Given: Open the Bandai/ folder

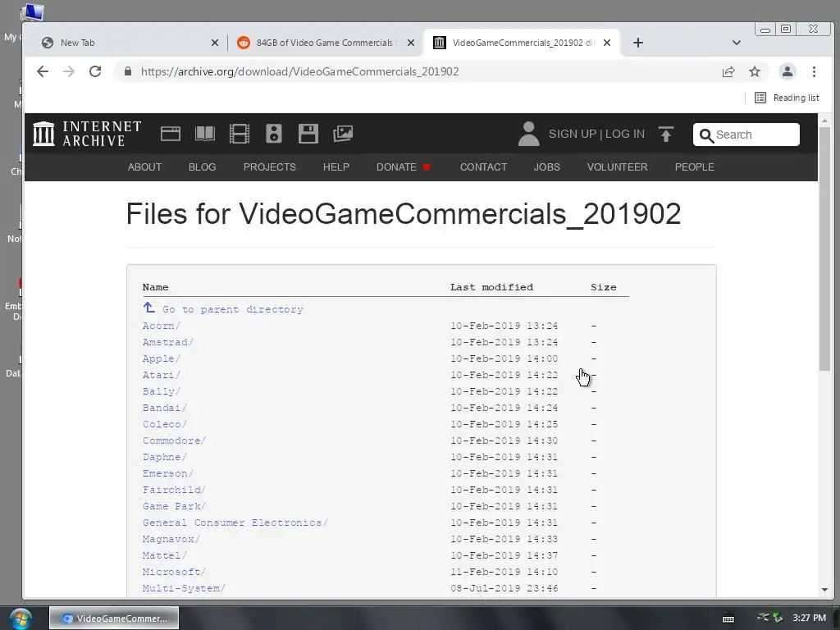Looking at the screenshot, I should pos(164,408).
